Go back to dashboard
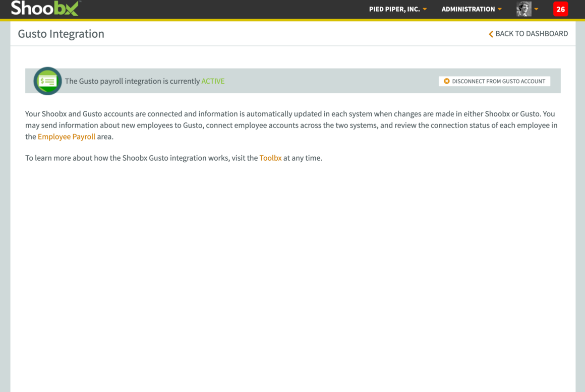This screenshot has width=585, height=392. click(x=529, y=34)
